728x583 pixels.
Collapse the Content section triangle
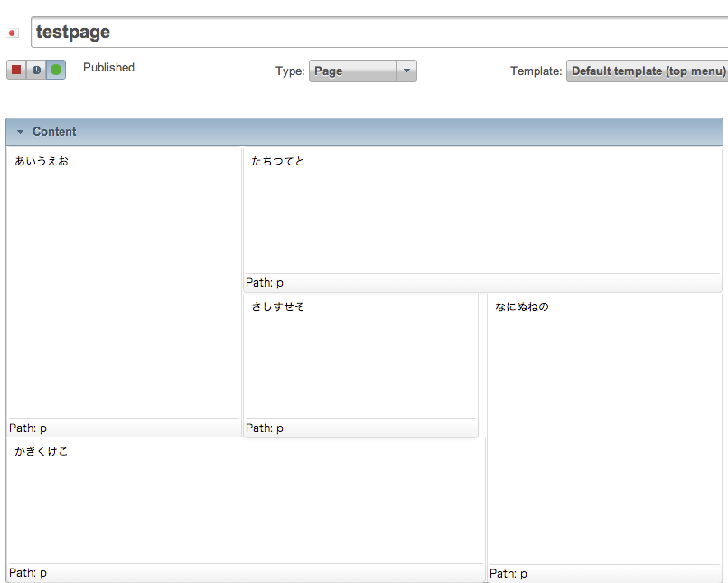click(20, 132)
